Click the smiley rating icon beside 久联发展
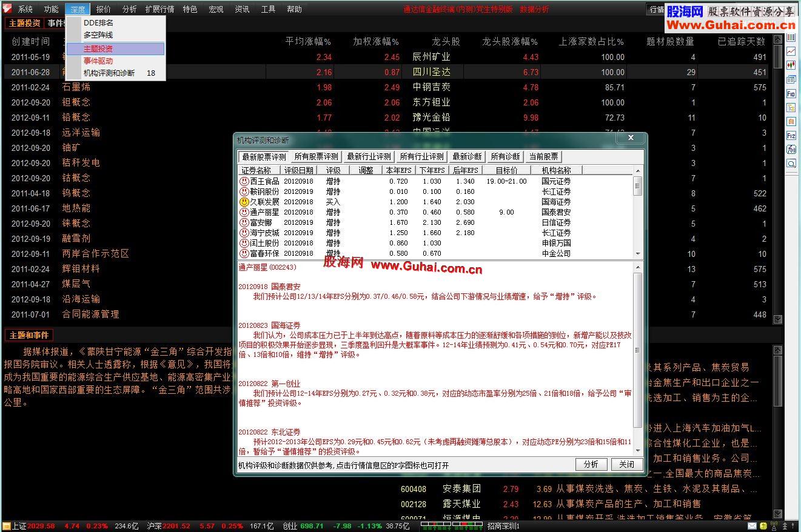 (x=244, y=202)
